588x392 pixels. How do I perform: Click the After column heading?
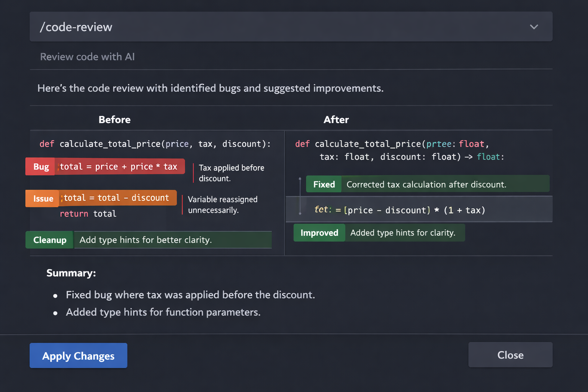tap(336, 120)
